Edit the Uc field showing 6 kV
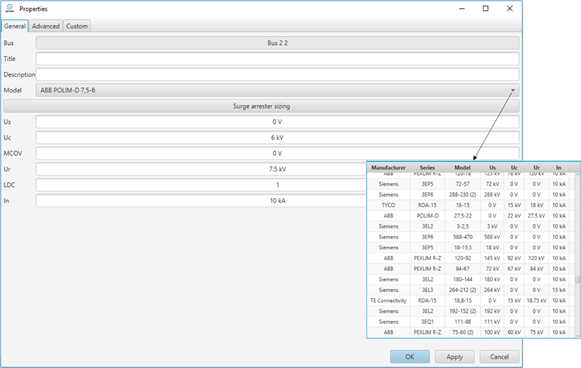581x368 pixels. click(x=277, y=137)
